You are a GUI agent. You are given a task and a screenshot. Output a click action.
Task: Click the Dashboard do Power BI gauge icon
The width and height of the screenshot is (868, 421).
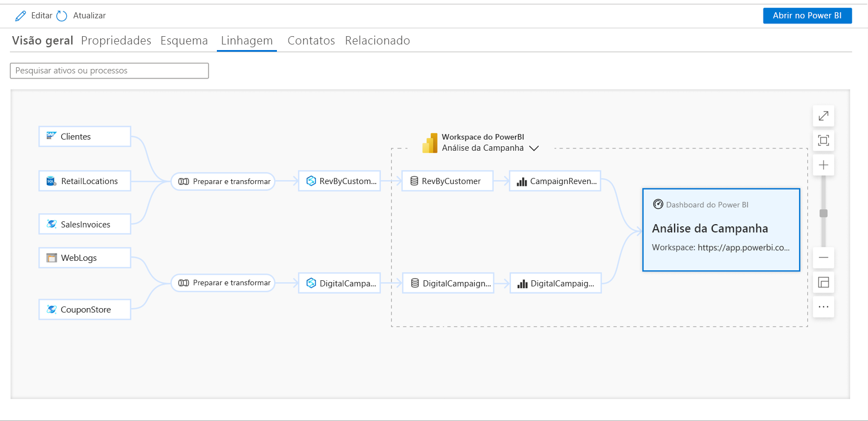(x=658, y=204)
